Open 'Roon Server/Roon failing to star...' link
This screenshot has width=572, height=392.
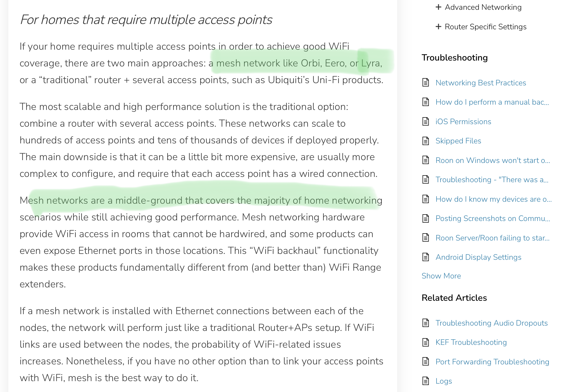click(492, 238)
